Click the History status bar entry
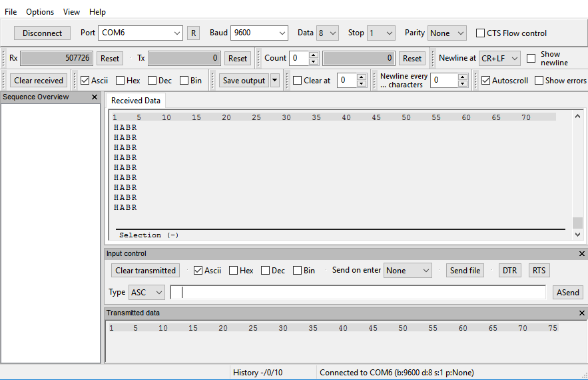This screenshot has height=380, width=588. (x=258, y=373)
